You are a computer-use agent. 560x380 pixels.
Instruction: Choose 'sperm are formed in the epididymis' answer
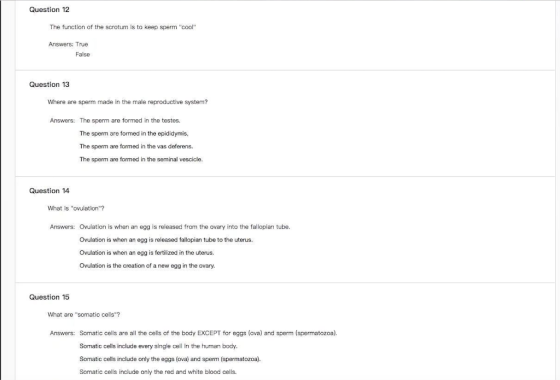pyautogui.click(x=134, y=133)
